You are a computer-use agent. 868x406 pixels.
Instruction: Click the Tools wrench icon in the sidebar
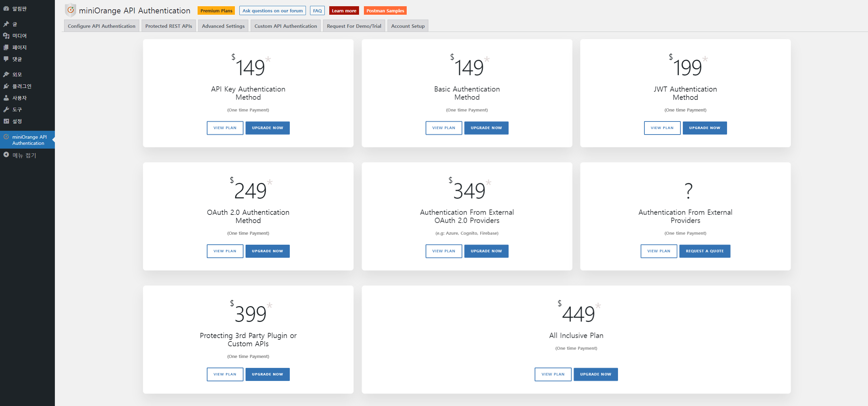click(6, 109)
